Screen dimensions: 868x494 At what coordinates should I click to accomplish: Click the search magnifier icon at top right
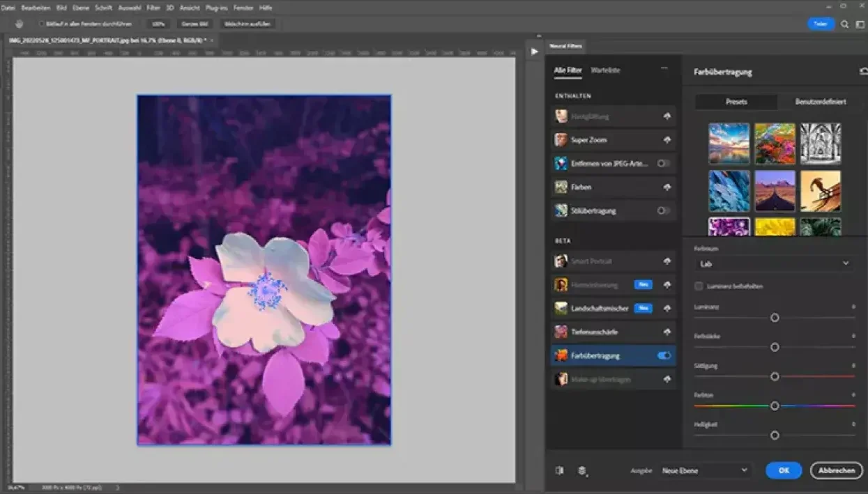pos(844,24)
